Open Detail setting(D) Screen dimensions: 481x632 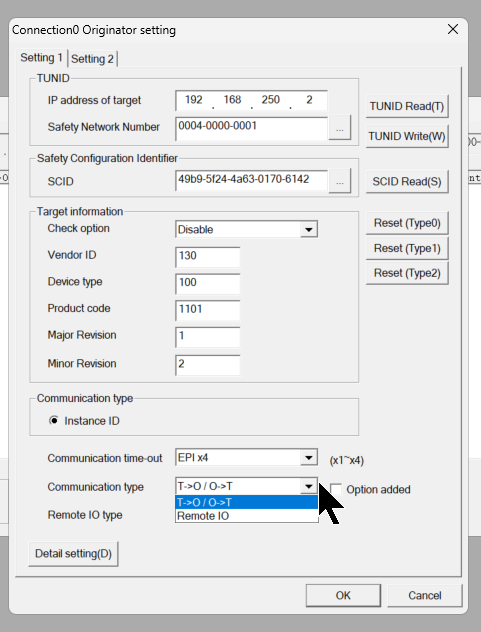(x=73, y=554)
